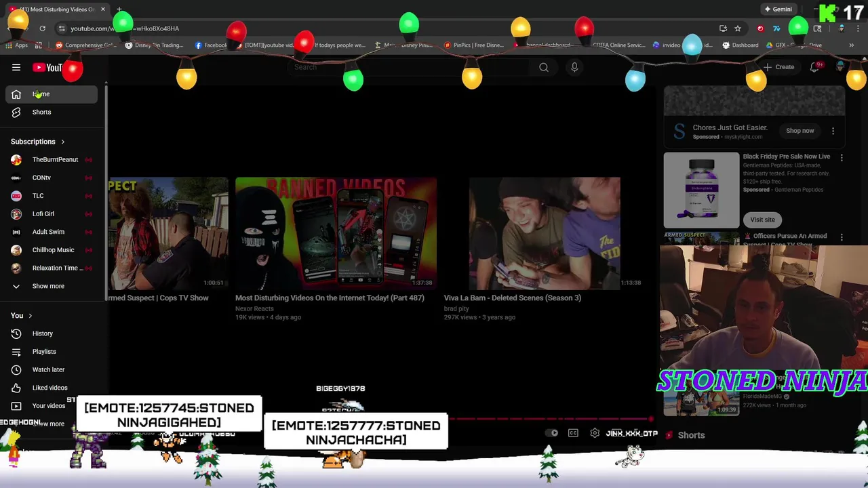Open options for Black Friday Pre Sale ad
The width and height of the screenshot is (868, 488).
point(842,157)
